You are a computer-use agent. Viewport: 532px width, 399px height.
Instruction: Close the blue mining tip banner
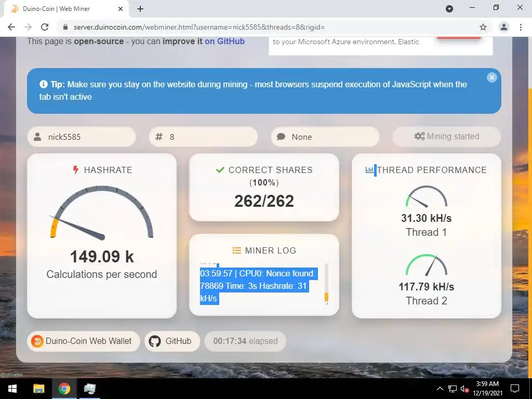(x=491, y=77)
